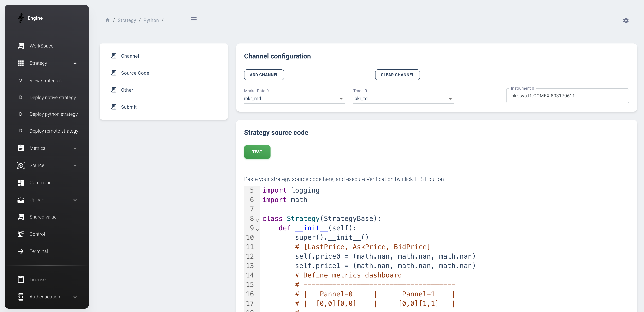
Task: Go to home via breadcrumb icon
Action: point(108,20)
